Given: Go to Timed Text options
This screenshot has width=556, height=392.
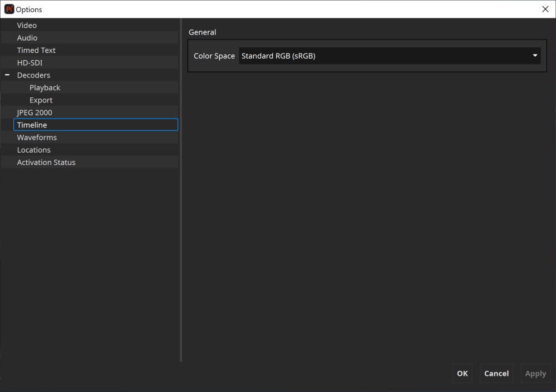Looking at the screenshot, I should pyautogui.click(x=36, y=50).
